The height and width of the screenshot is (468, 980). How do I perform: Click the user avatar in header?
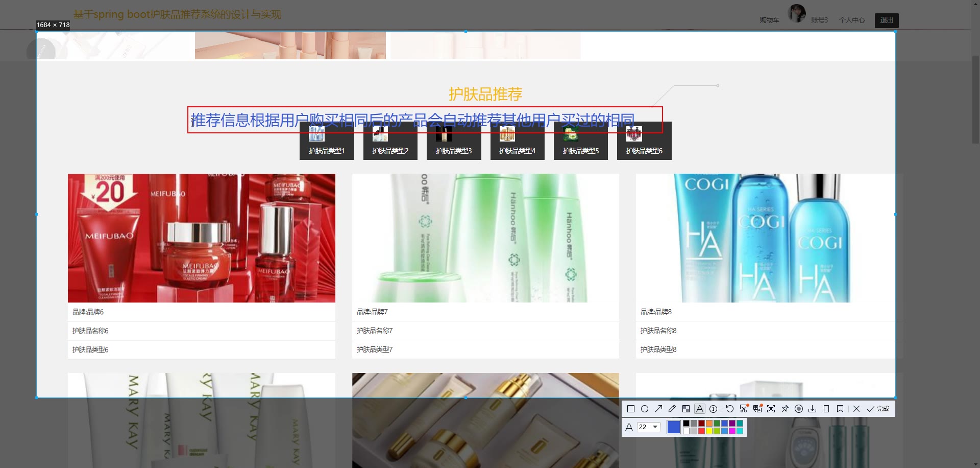(x=797, y=13)
